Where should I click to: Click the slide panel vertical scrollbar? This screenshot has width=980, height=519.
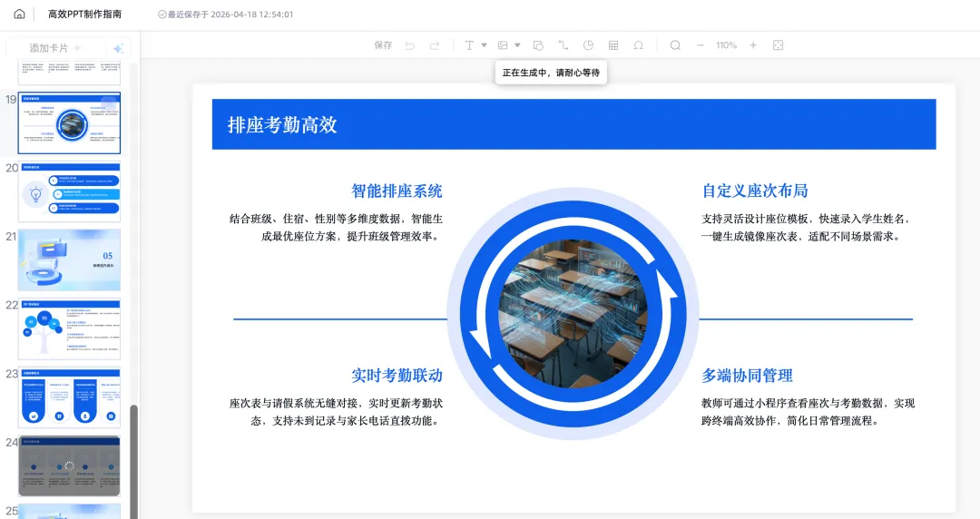pyautogui.click(x=133, y=462)
